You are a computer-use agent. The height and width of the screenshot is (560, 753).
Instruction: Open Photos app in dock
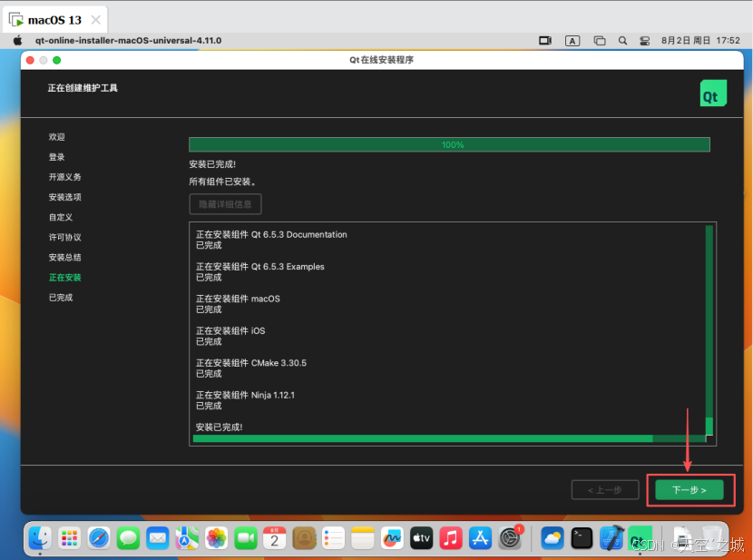216,538
